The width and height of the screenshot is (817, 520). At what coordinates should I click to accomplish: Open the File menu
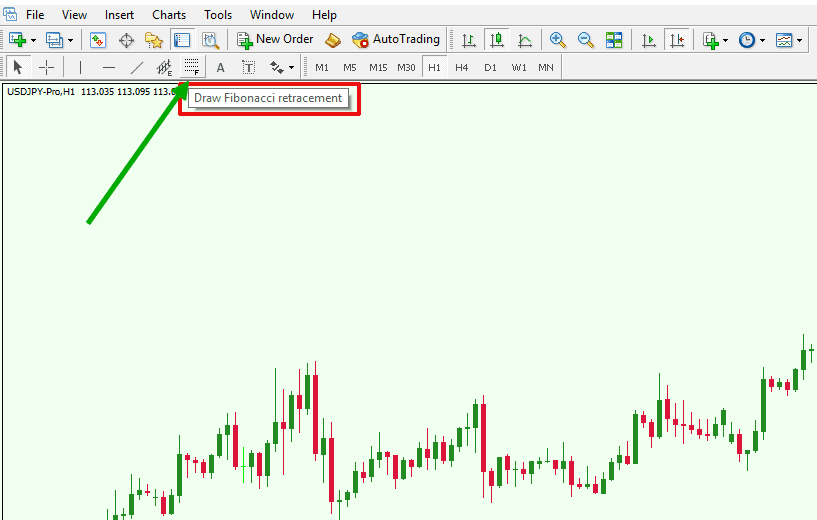click(35, 15)
